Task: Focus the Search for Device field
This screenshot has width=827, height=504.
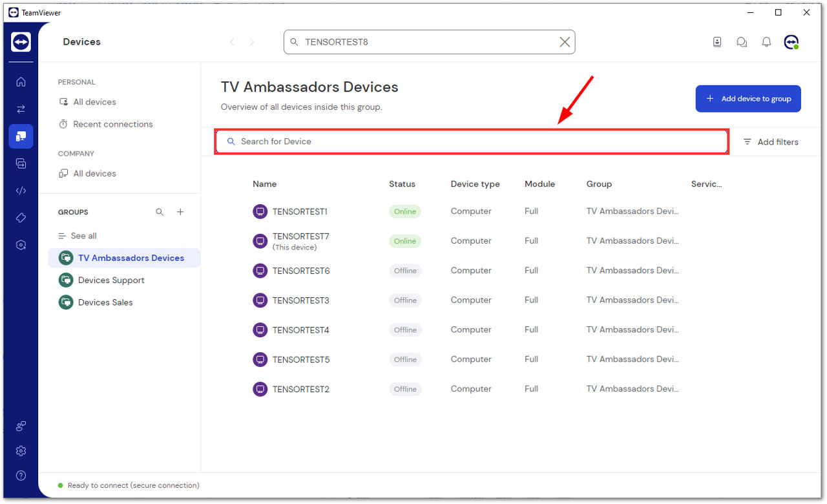Action: pos(472,142)
